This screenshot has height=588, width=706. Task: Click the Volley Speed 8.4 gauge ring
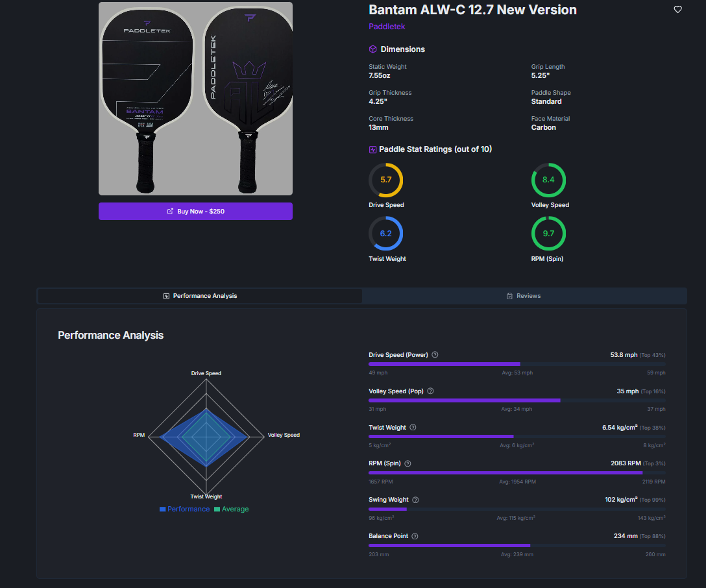tap(548, 180)
